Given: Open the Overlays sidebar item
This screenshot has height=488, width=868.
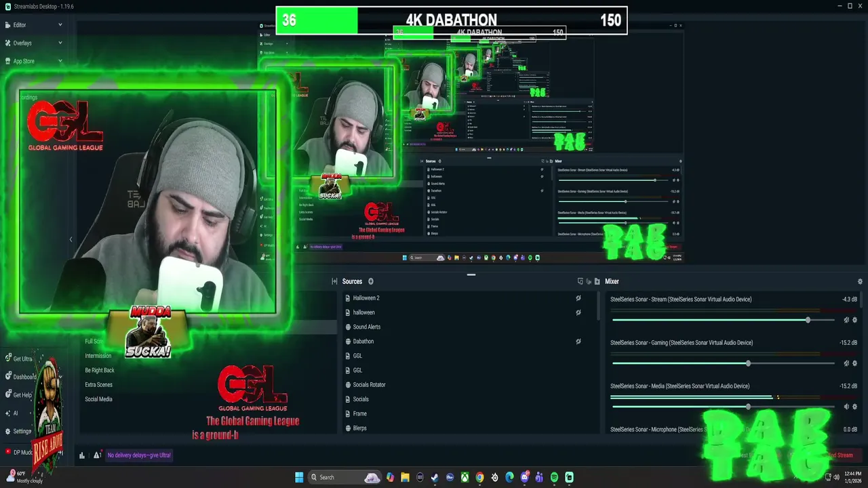Looking at the screenshot, I should click(22, 43).
